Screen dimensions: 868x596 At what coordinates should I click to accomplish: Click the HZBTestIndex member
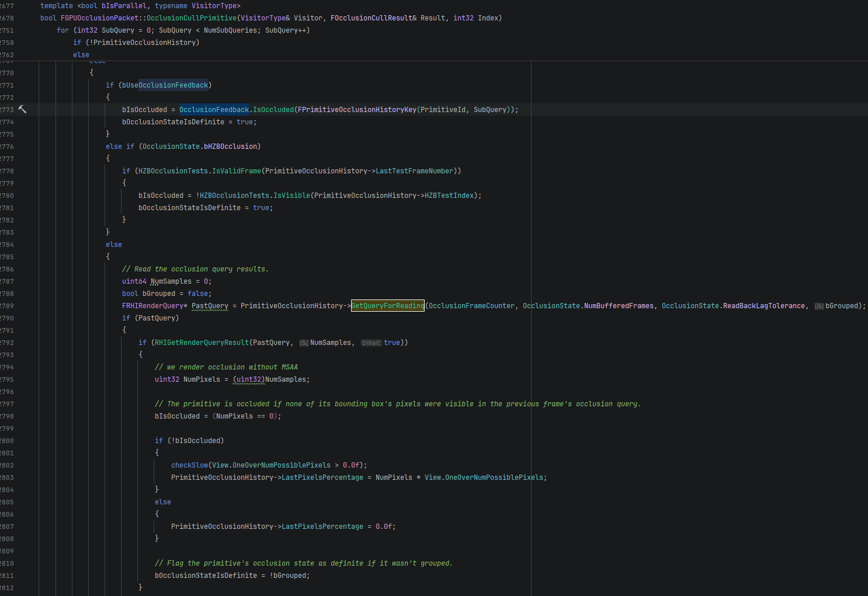coord(449,196)
